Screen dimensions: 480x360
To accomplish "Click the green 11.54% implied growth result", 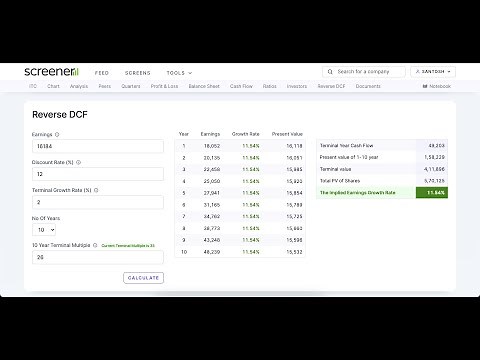I will tap(432, 193).
